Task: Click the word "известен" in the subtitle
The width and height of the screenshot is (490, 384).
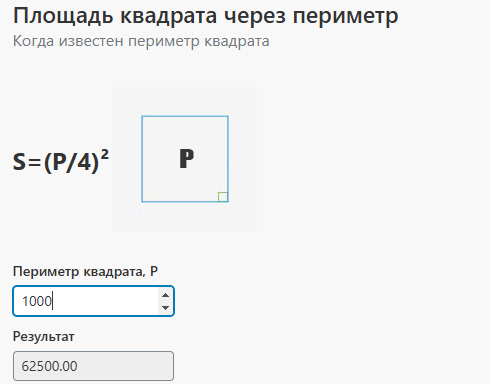Action: pos(91,41)
